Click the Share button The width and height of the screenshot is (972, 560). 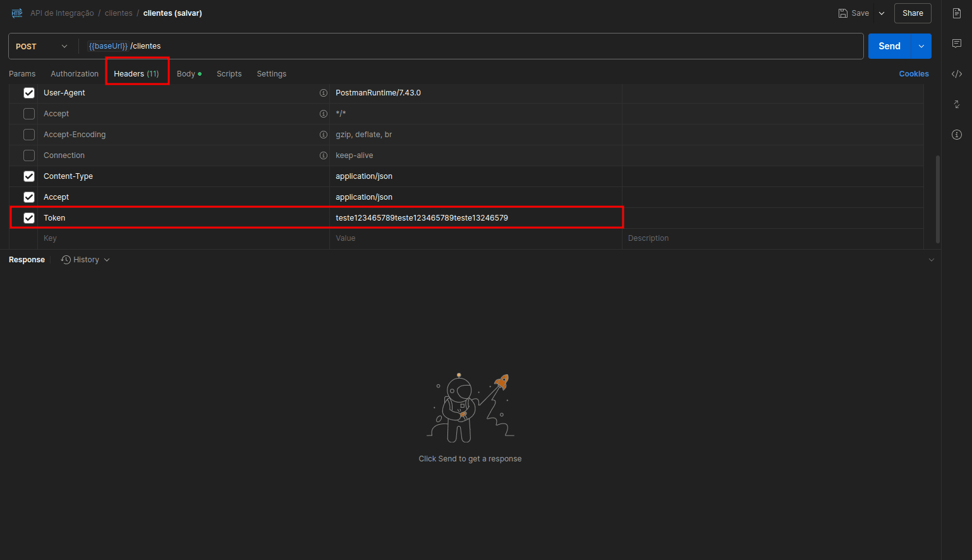coord(913,13)
